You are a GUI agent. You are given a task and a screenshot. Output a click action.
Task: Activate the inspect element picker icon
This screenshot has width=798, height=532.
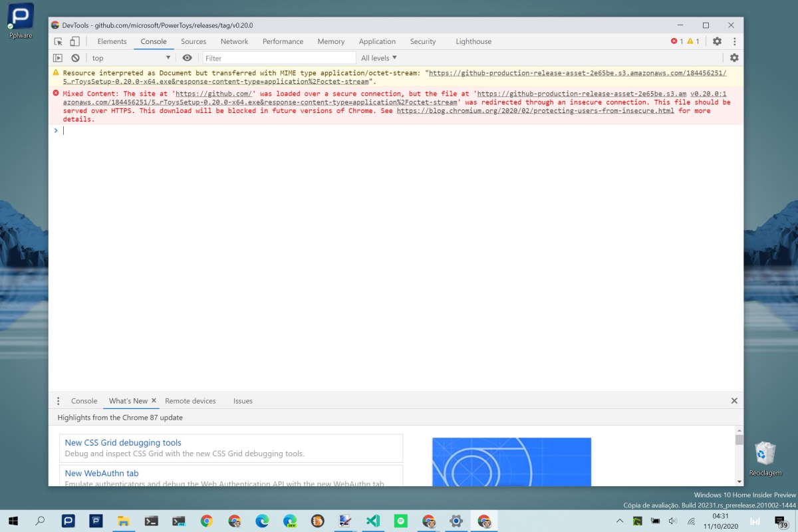point(59,41)
